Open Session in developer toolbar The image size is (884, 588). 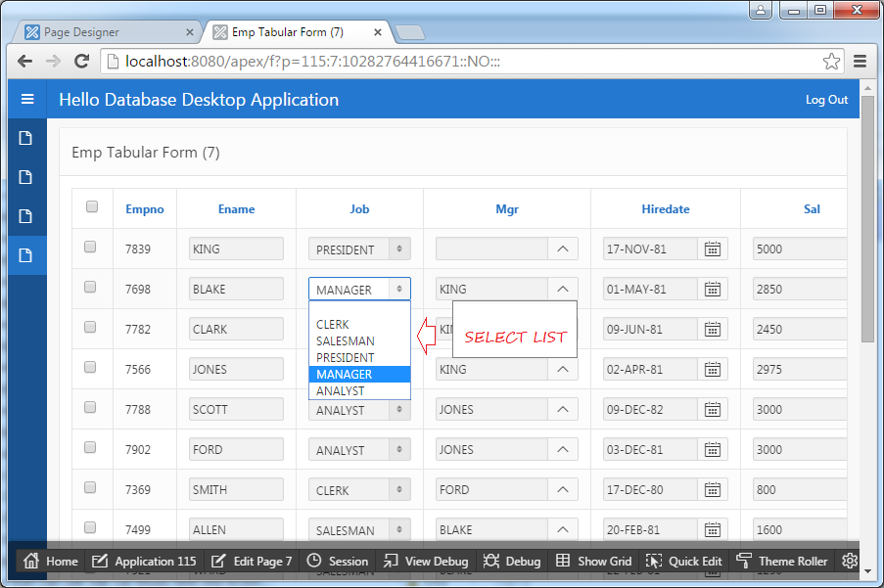(337, 561)
